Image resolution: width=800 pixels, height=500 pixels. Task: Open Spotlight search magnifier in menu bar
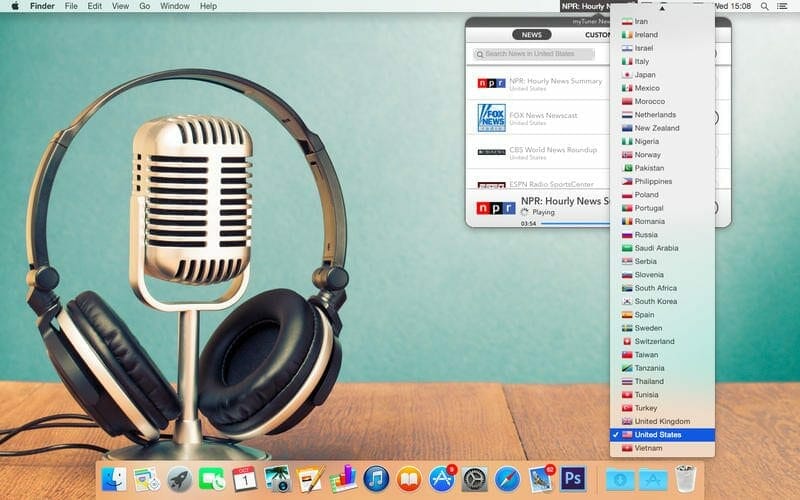[x=765, y=6]
